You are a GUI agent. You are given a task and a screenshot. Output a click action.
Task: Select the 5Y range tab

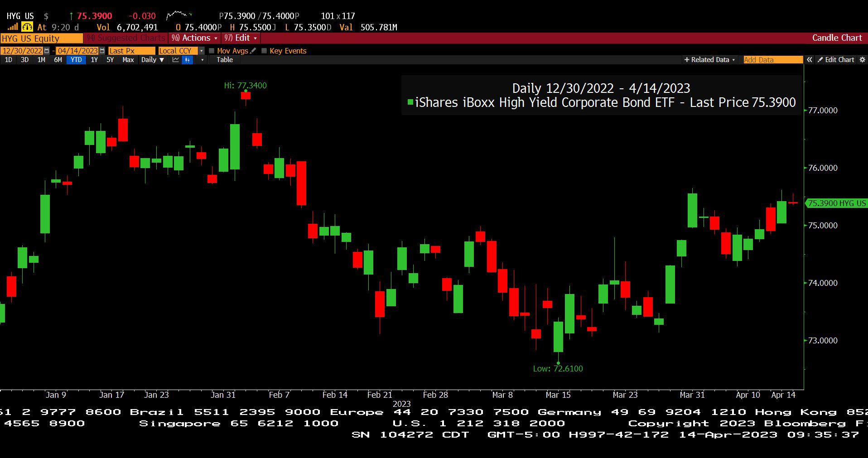pyautogui.click(x=110, y=60)
